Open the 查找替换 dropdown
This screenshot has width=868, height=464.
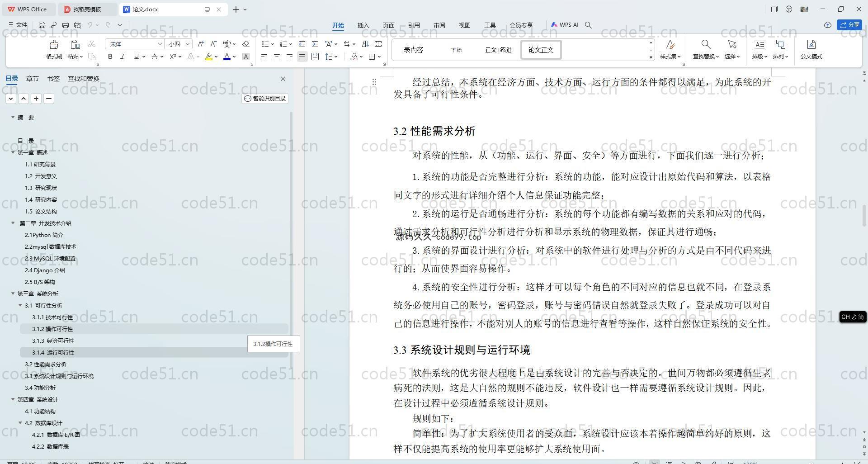[x=706, y=56]
